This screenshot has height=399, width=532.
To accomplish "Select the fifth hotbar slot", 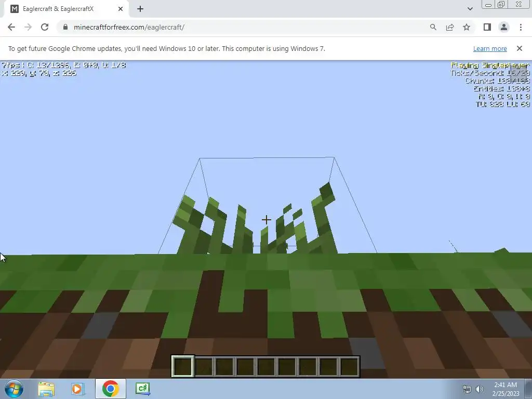I will [x=266, y=366].
